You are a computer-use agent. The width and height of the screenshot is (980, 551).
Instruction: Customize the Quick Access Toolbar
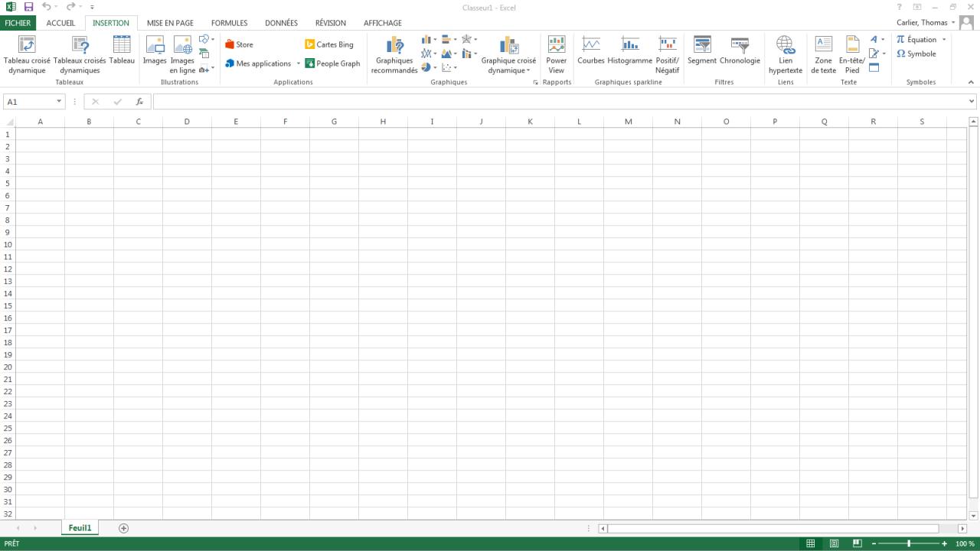click(x=92, y=7)
